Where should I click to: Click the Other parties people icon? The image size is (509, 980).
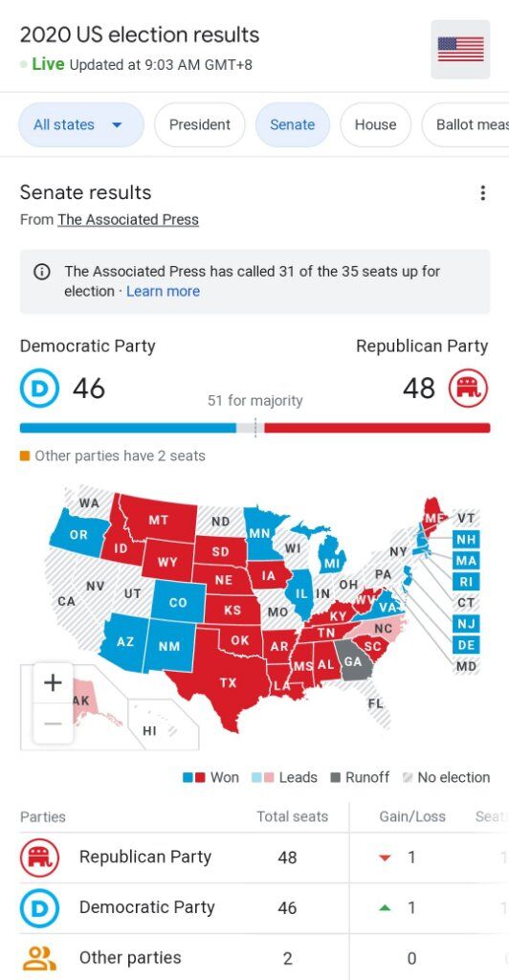[40, 957]
